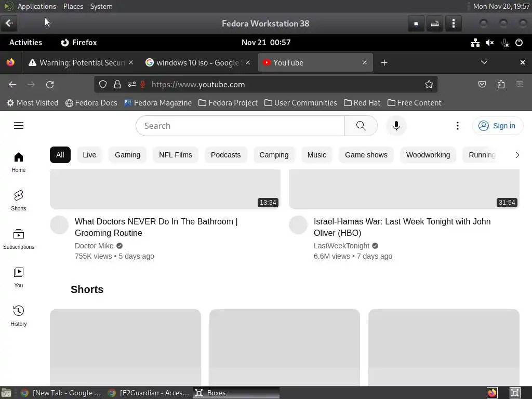Expand the Red Hat bookmark folder

(x=362, y=103)
